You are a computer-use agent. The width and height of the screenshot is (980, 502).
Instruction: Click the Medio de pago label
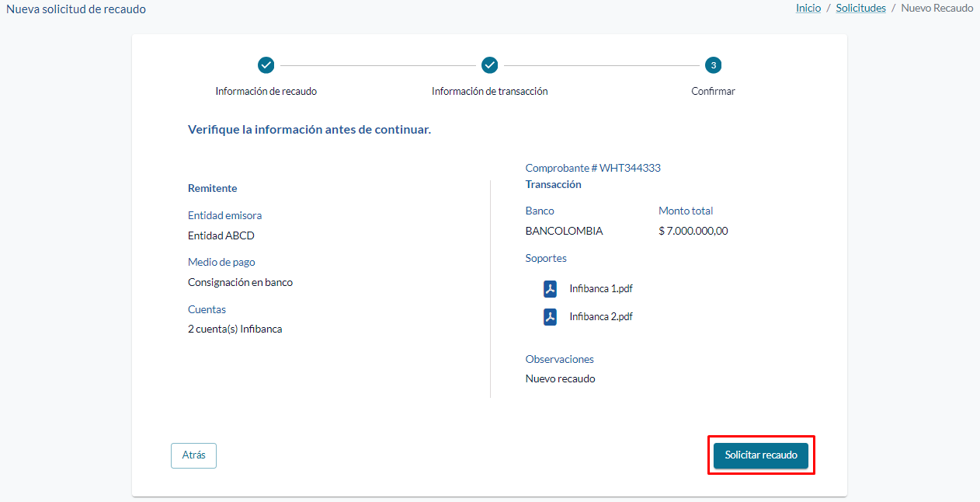[x=221, y=262]
